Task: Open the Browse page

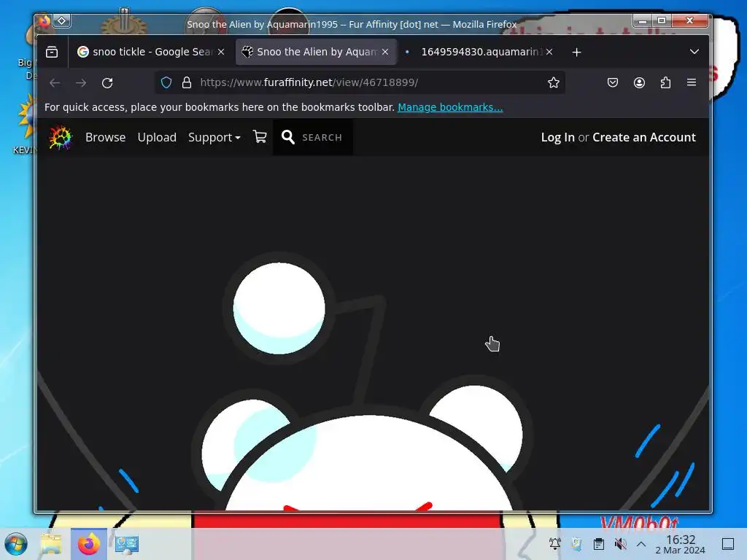Action: (x=105, y=137)
